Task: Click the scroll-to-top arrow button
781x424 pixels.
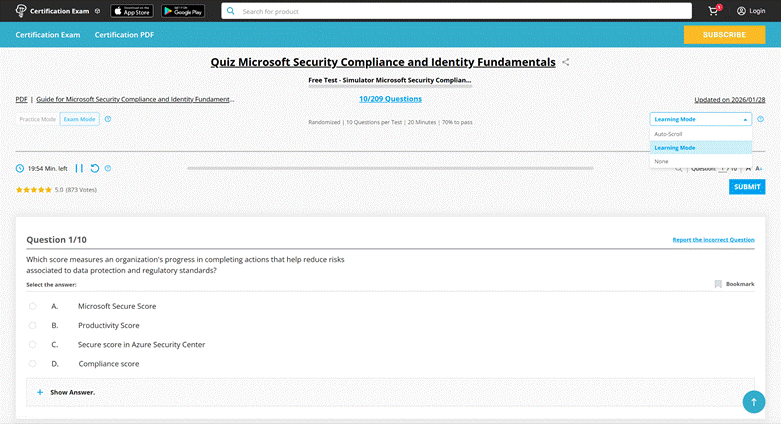Action: click(x=752, y=401)
